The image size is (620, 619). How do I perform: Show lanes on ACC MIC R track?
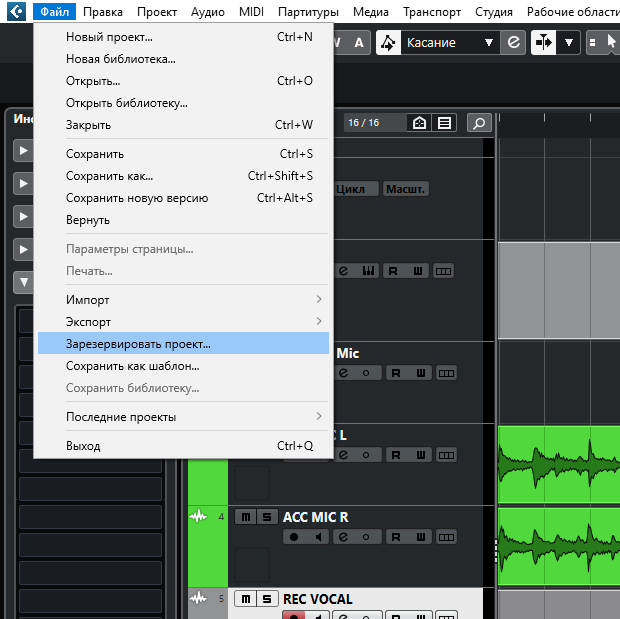pyautogui.click(x=446, y=537)
